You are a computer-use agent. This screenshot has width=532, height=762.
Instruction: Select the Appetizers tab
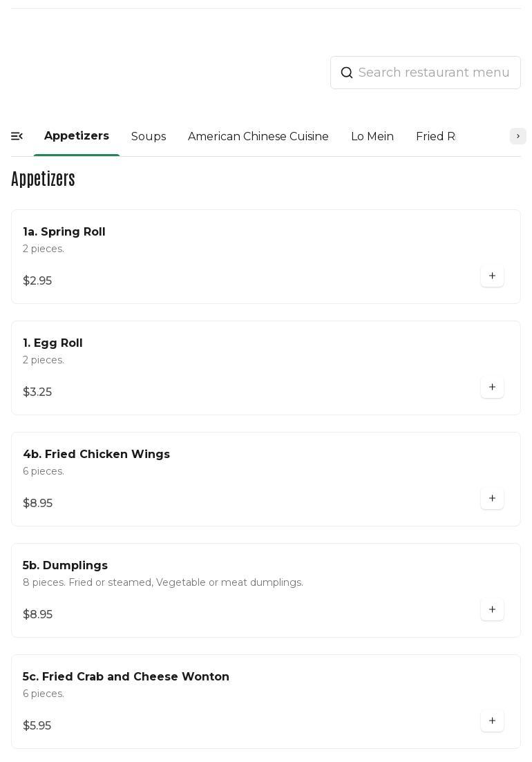click(x=77, y=136)
